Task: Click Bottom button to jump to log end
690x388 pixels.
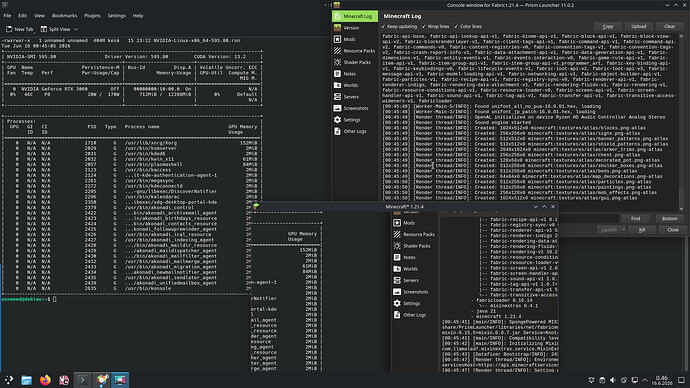Action: 669,218
